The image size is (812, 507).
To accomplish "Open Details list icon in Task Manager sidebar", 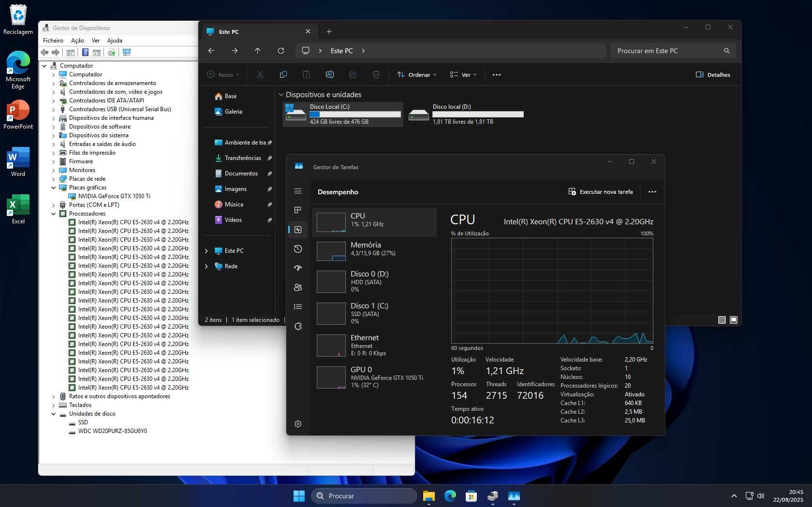I will coord(298,306).
